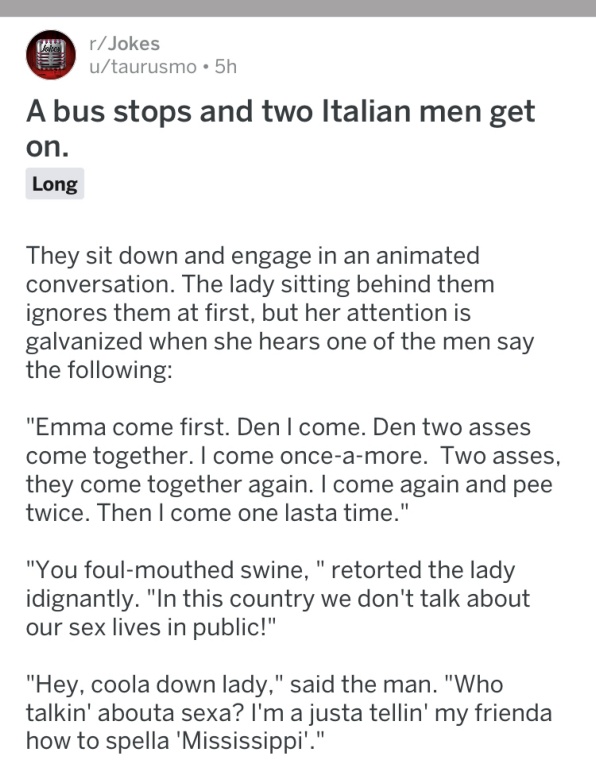
Task: Click the line "They sit down and engage"
Action: (253, 256)
